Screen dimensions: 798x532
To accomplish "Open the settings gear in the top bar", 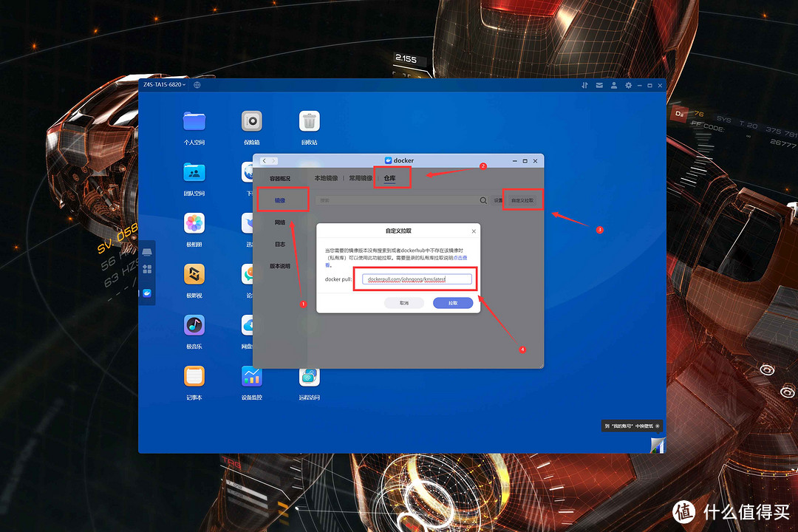I will (629, 85).
